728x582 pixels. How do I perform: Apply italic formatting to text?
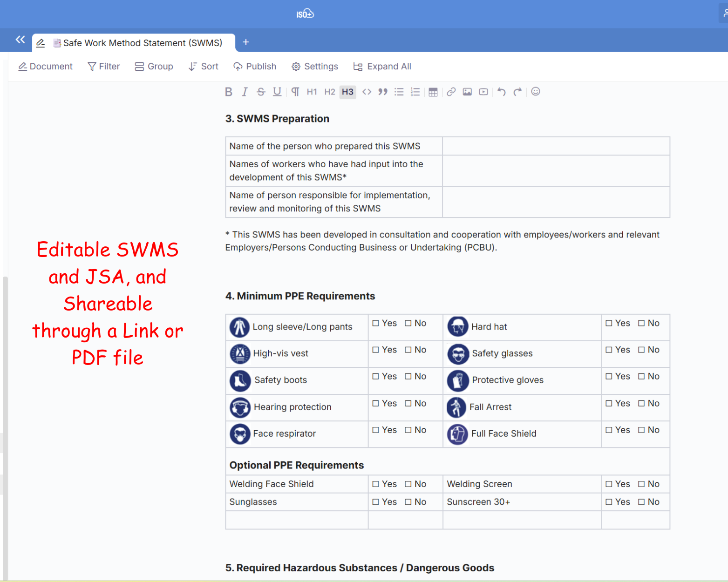245,92
